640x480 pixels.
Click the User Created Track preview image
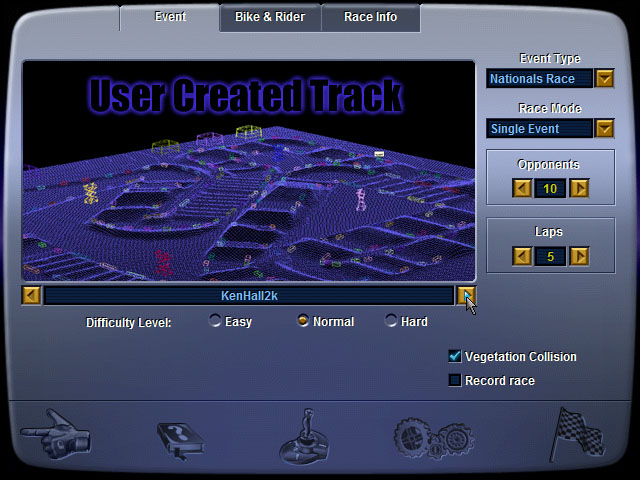tap(249, 171)
